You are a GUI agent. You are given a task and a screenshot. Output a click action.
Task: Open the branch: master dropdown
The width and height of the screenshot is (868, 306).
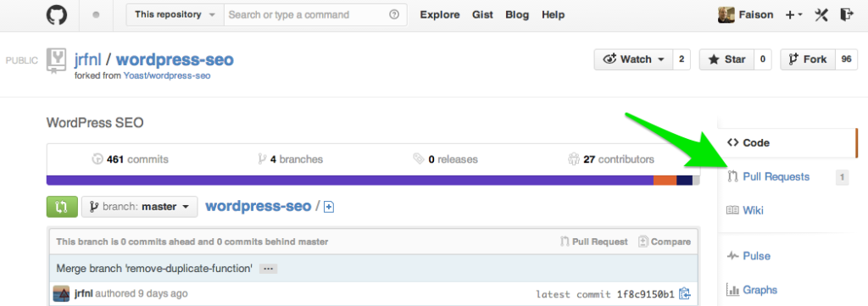(140, 207)
